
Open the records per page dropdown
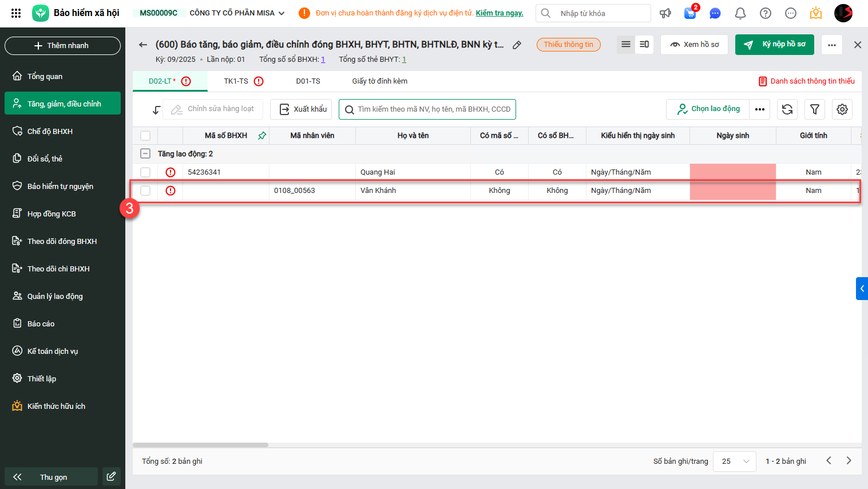point(735,461)
